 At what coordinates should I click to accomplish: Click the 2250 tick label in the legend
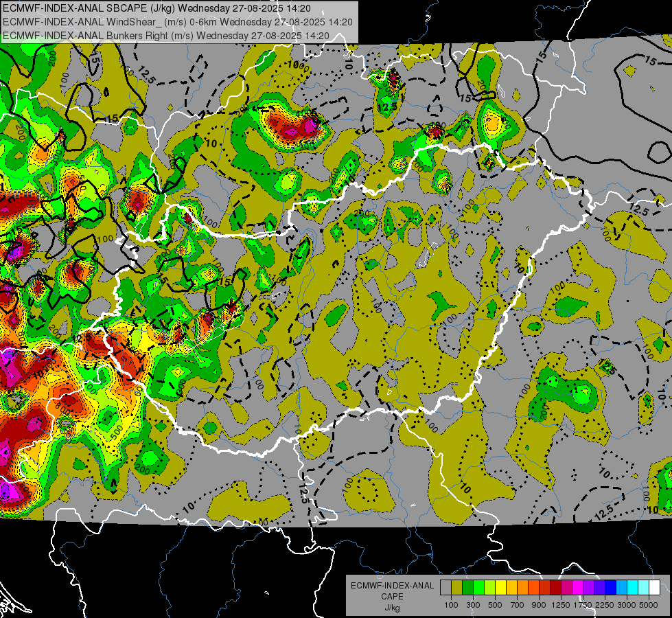pyautogui.click(x=605, y=605)
